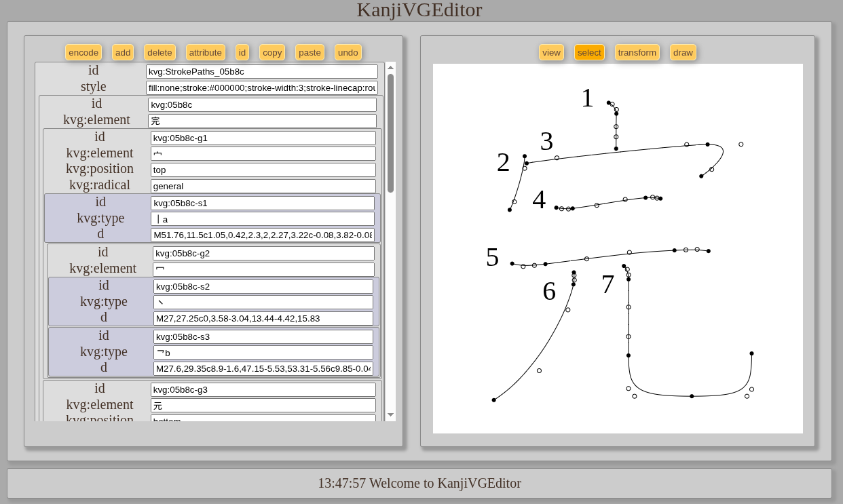Viewport: 843px width, 504px height.
Task: Switch to draw mode
Action: [x=683, y=52]
